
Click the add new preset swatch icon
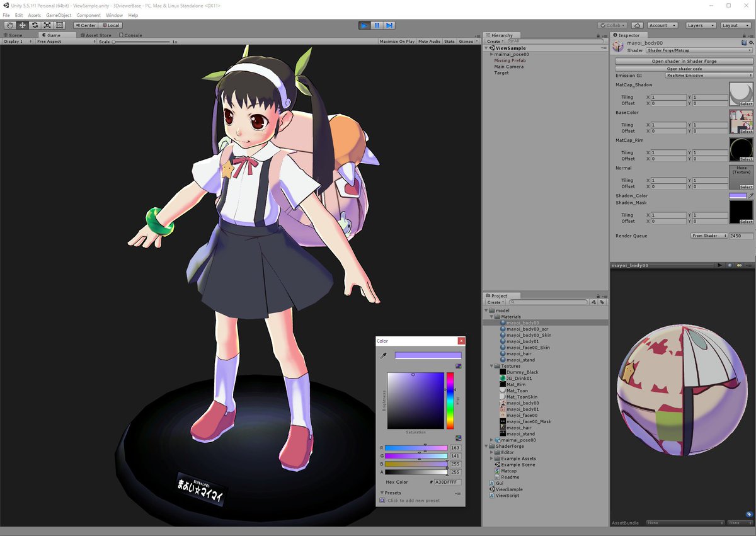pos(382,500)
